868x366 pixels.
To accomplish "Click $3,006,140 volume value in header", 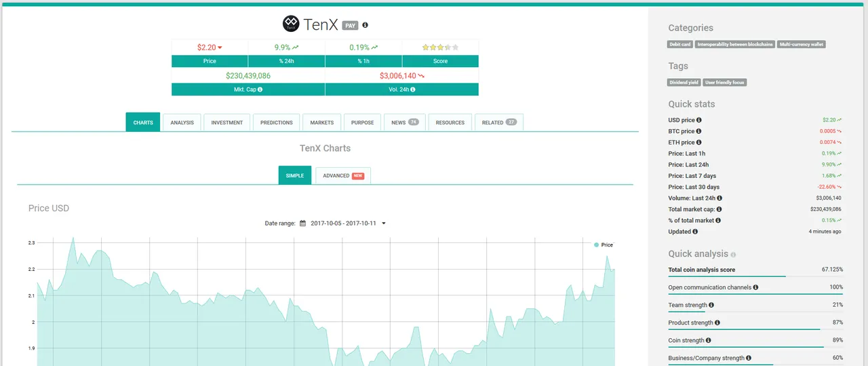I will coord(398,76).
